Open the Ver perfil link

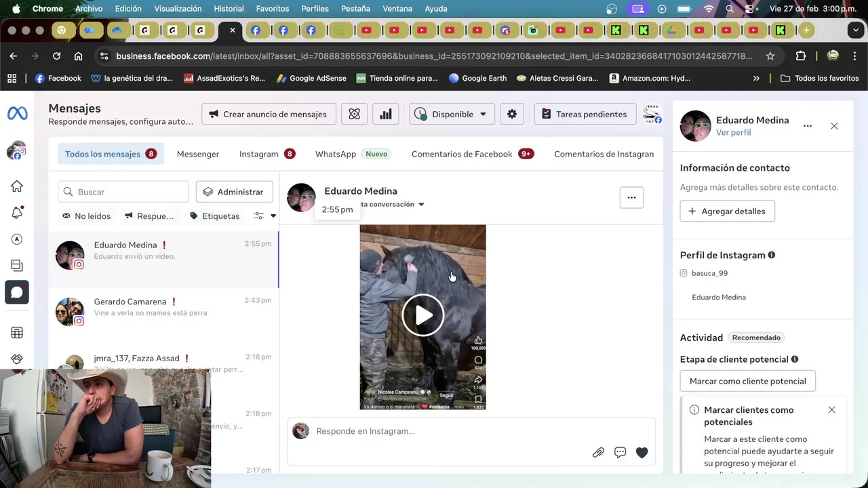click(x=733, y=132)
